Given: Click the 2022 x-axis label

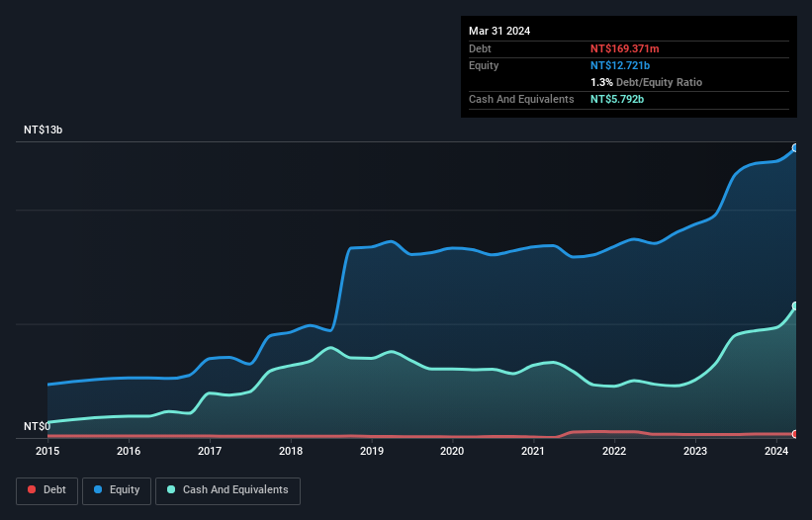Looking at the screenshot, I should (614, 451).
